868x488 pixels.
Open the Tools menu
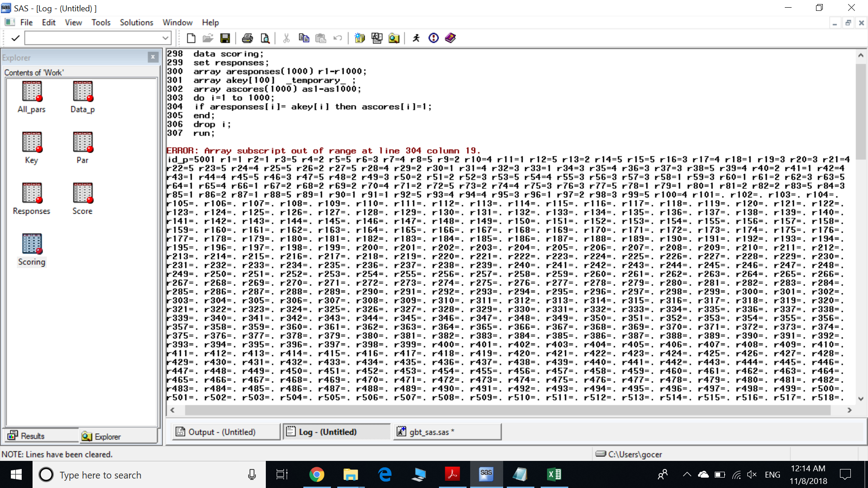coord(101,23)
